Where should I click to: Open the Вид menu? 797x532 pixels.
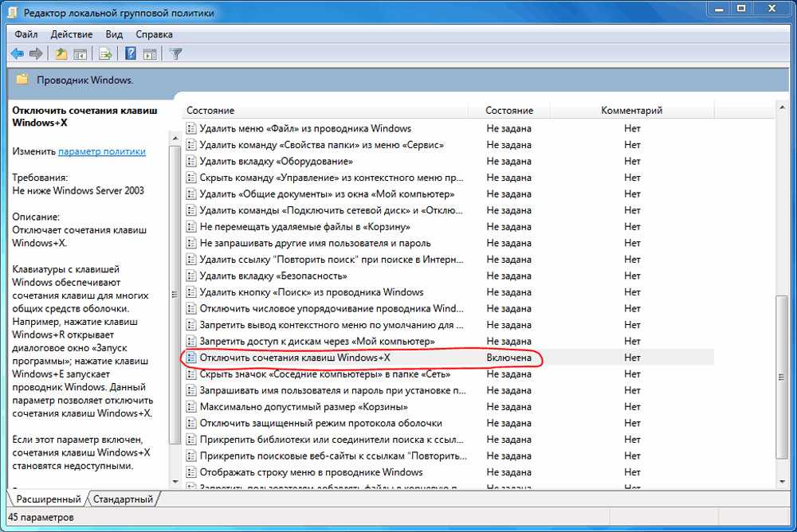(x=114, y=34)
